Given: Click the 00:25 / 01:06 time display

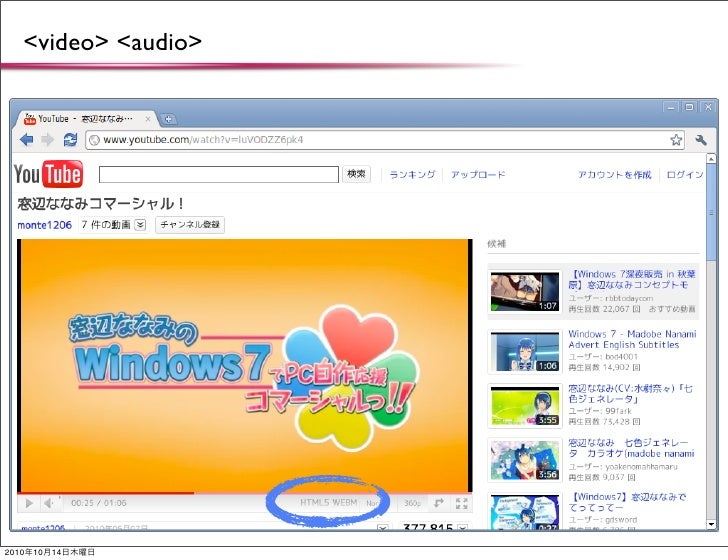Looking at the screenshot, I should [98, 503].
